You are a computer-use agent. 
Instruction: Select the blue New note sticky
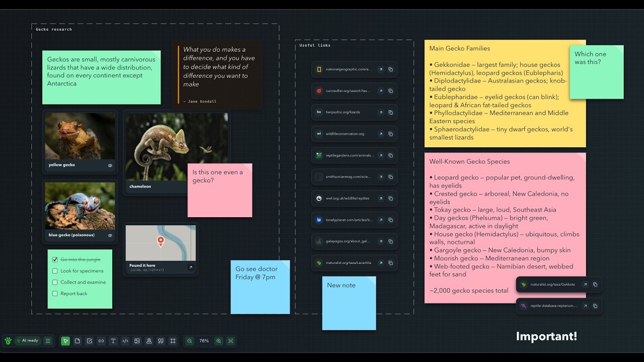pyautogui.click(x=349, y=303)
